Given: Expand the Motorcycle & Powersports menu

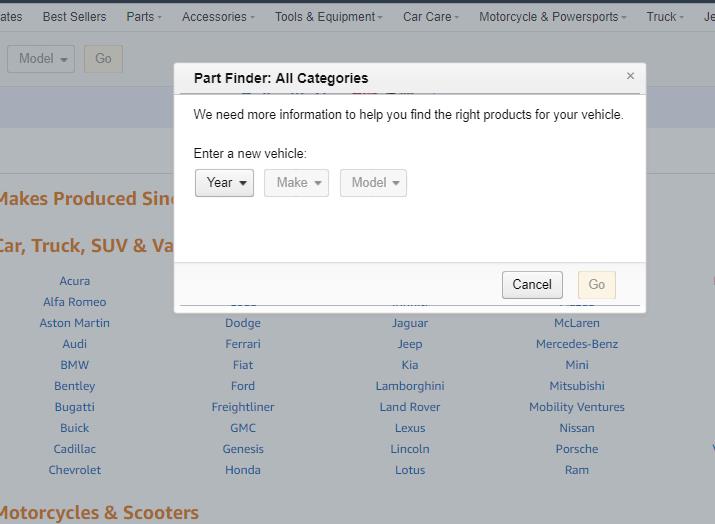Looking at the screenshot, I should (553, 17).
